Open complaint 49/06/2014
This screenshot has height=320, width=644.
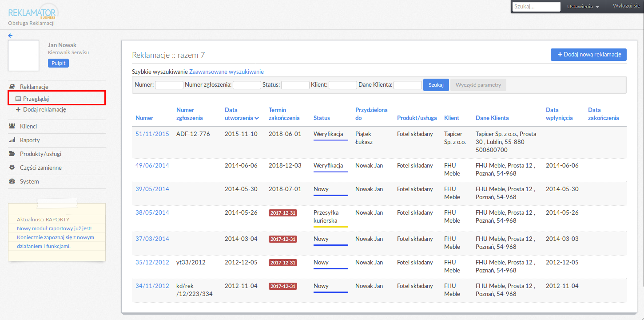tap(152, 165)
